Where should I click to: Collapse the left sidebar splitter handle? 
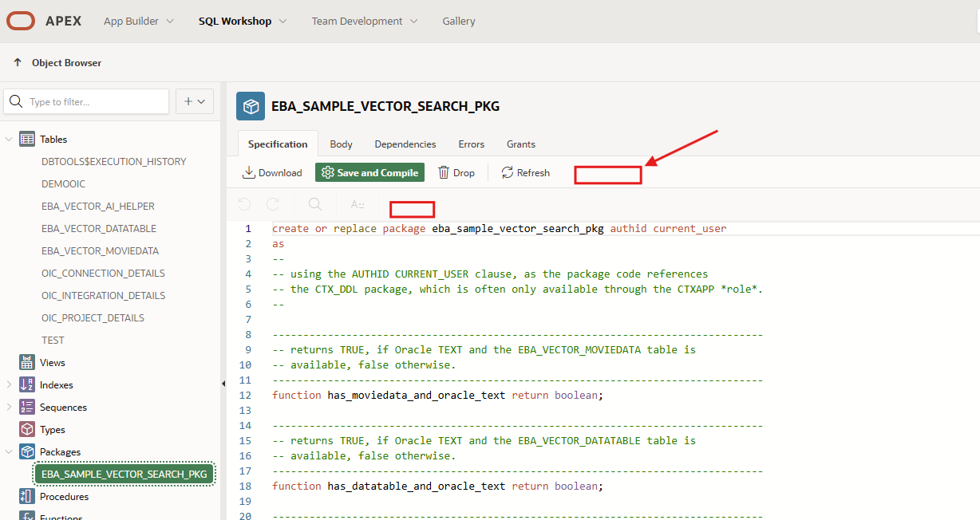tap(223, 384)
